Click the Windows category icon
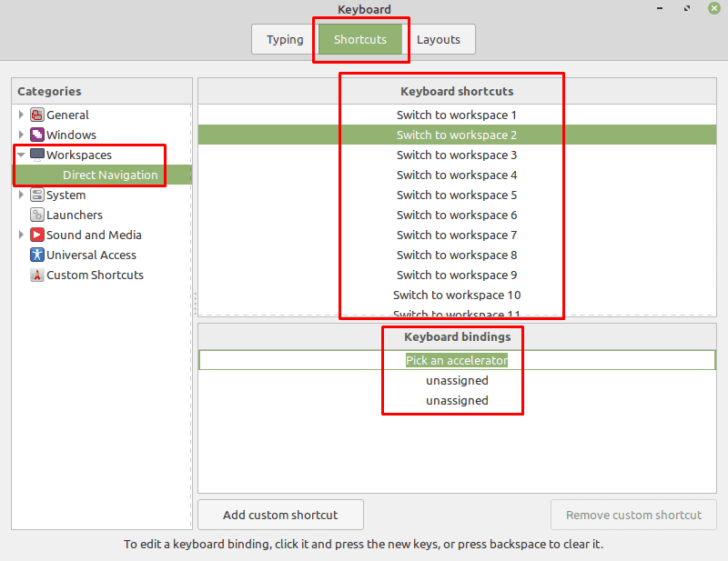 click(x=37, y=135)
